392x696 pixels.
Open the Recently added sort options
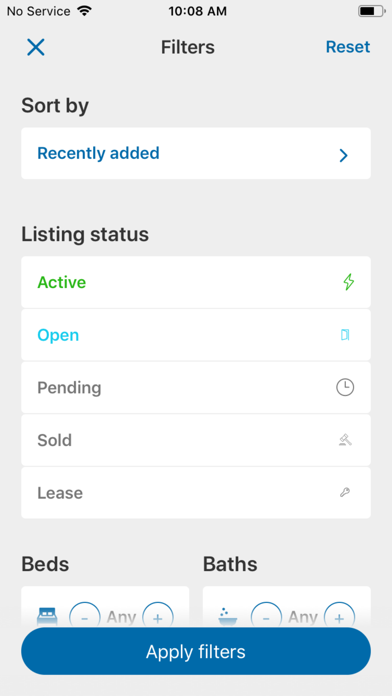(196, 154)
